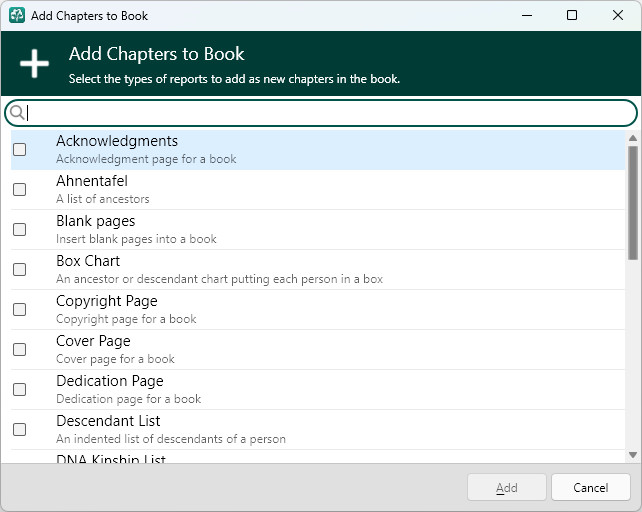Click the 'DNA Kinship List' row
This screenshot has width=642, height=512.
[318, 458]
